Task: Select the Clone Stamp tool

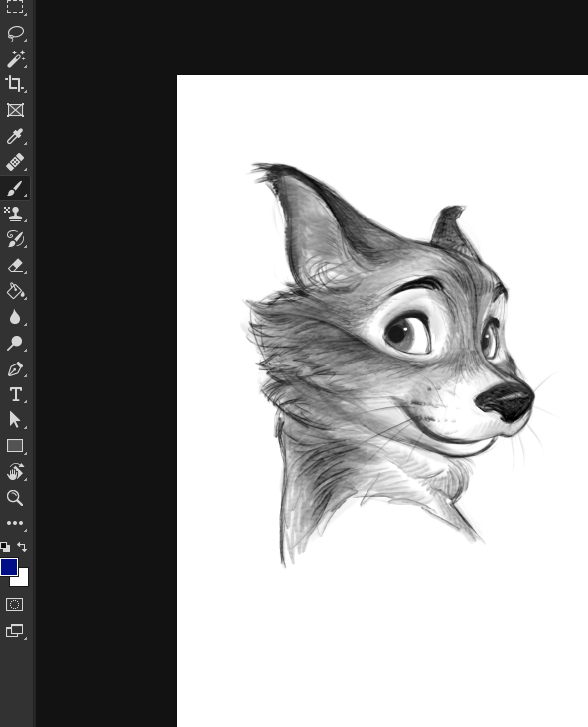Action: pos(15,214)
